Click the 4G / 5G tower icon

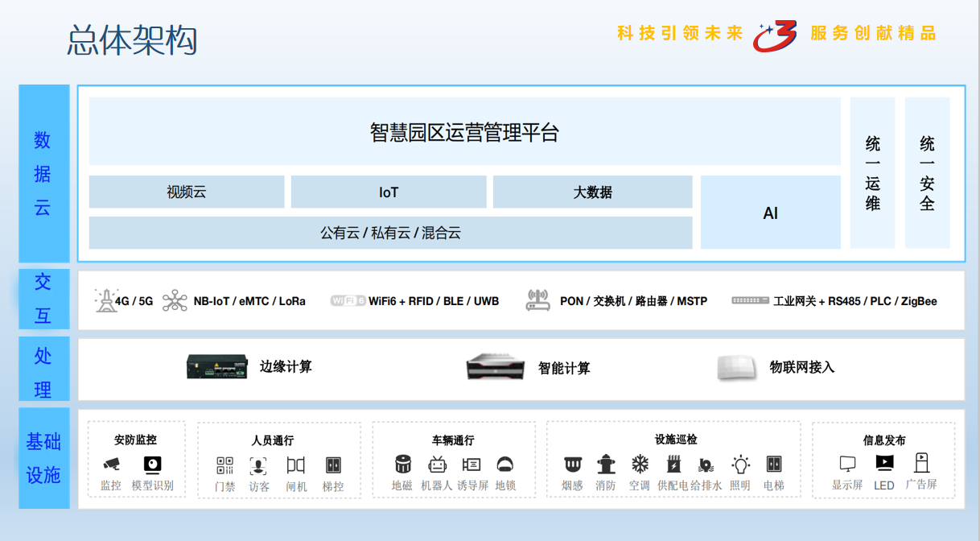(x=105, y=300)
